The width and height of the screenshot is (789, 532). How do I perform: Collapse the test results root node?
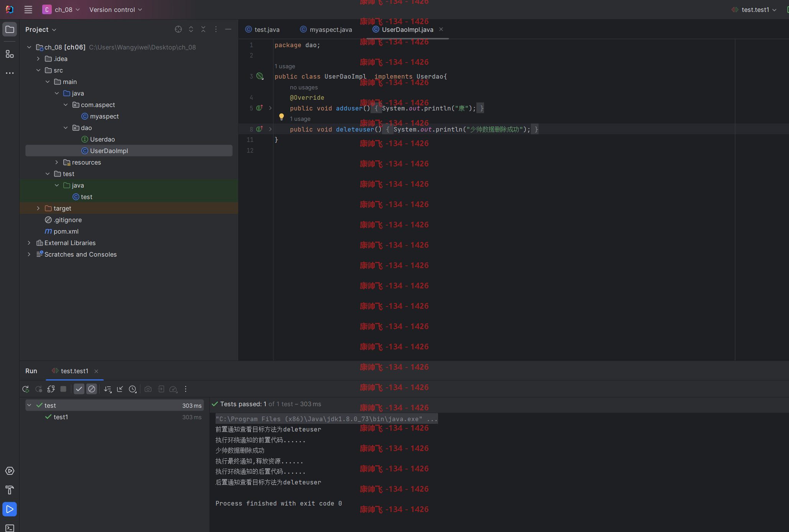click(x=29, y=405)
